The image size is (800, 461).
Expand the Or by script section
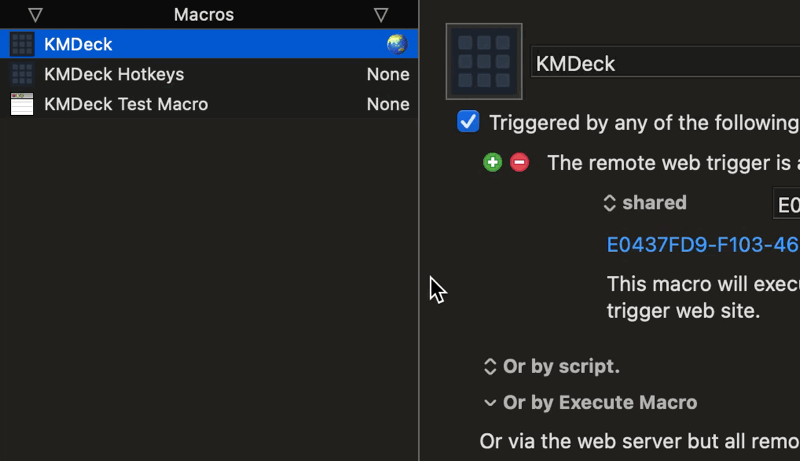[552, 367]
